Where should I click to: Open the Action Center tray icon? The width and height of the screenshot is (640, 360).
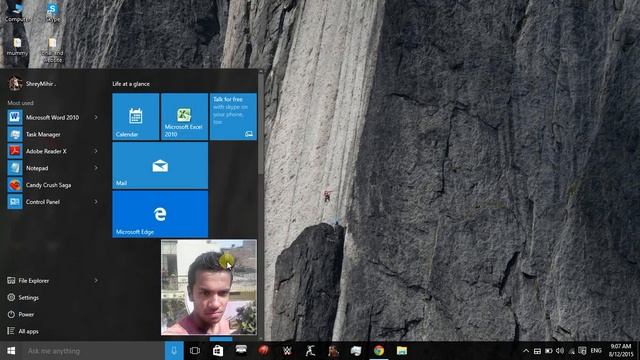tap(582, 351)
